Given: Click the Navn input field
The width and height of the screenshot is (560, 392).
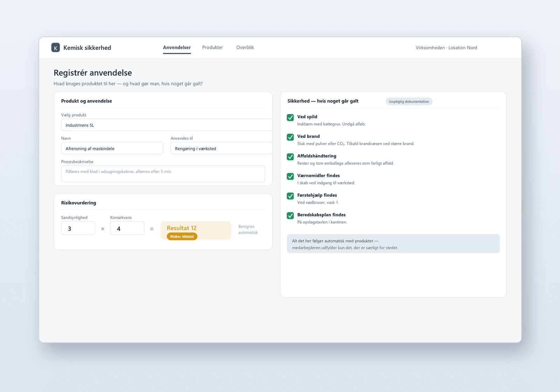Looking at the screenshot, I should click(x=112, y=148).
